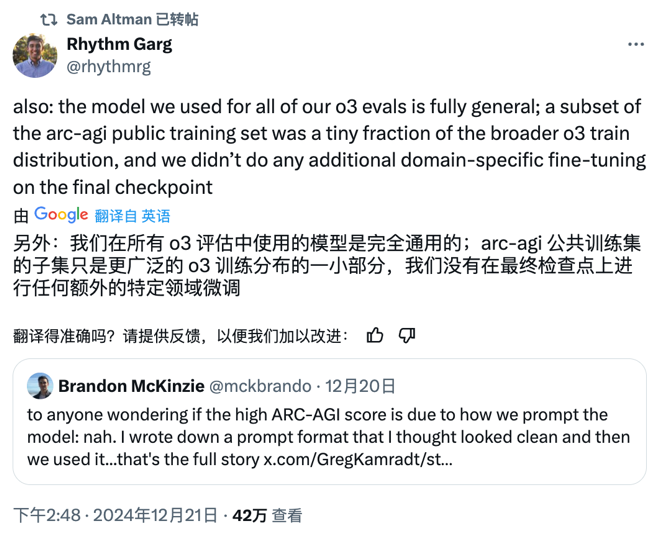Screen dimensions: 660x533
Task: Click the Google logo in translation line
Action: 61,214
